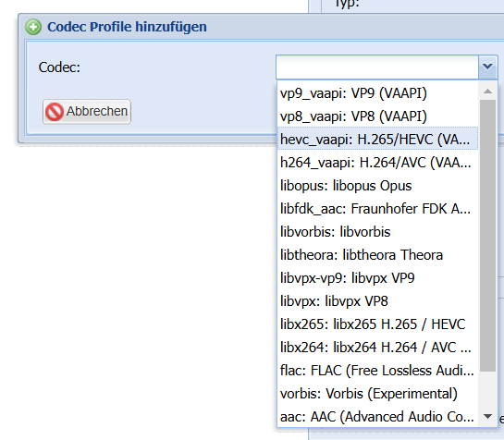Select libx264 H.264 / AVC entry
Image resolution: width=504 pixels, height=440 pixels.
click(377, 348)
